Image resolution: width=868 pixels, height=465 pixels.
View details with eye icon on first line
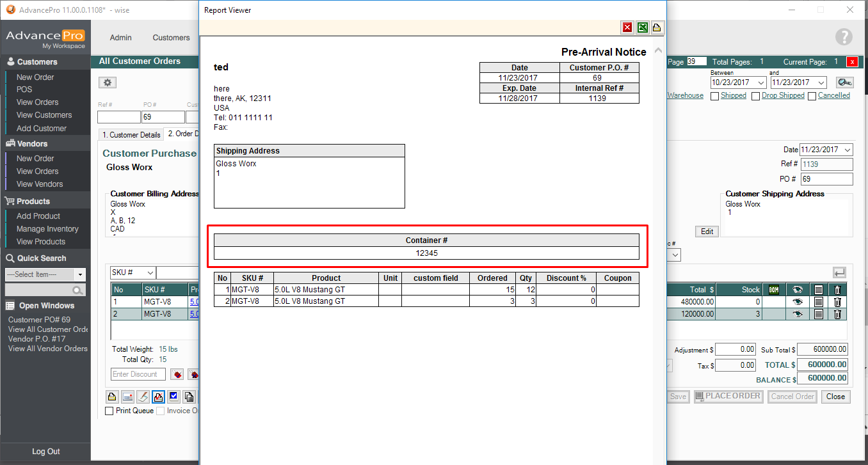pos(797,302)
